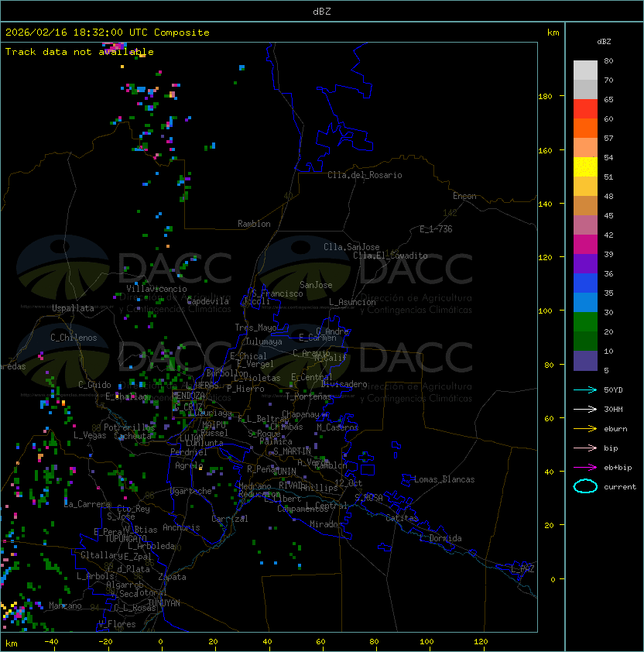Click the 'Catitas' place label
The height and width of the screenshot is (652, 644).
pos(402,518)
